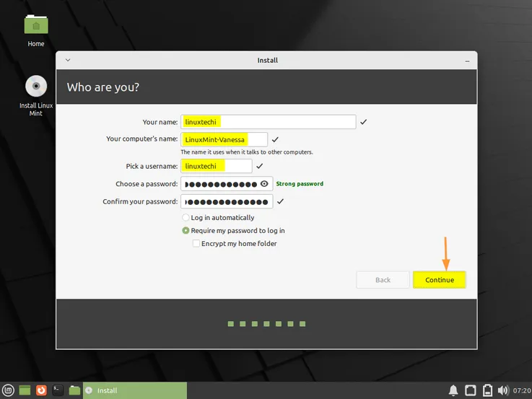Open the file manager taskbar icon
The image size is (532, 399).
(x=74, y=390)
